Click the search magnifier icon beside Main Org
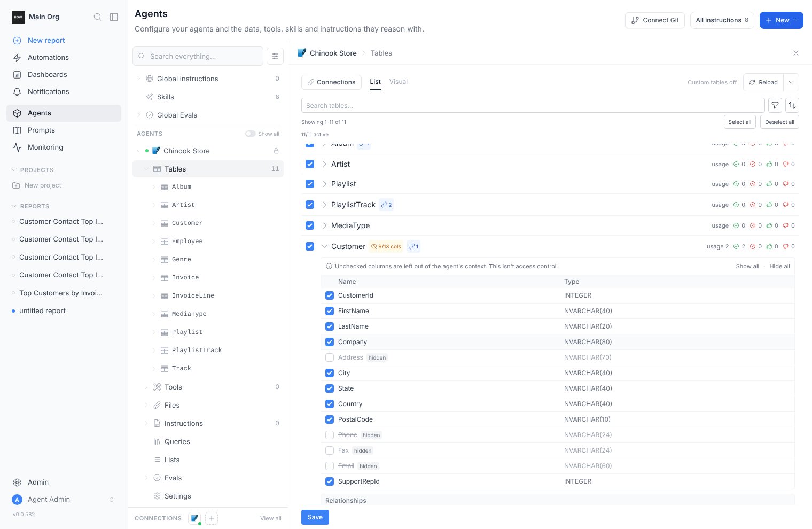812x529 pixels. pyautogui.click(x=98, y=17)
